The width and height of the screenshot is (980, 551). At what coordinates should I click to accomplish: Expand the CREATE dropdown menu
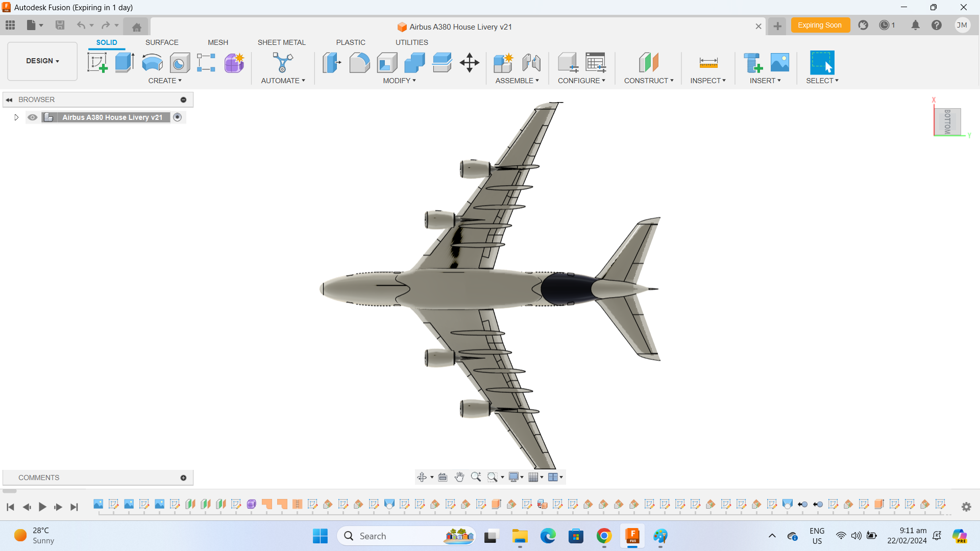pyautogui.click(x=165, y=80)
